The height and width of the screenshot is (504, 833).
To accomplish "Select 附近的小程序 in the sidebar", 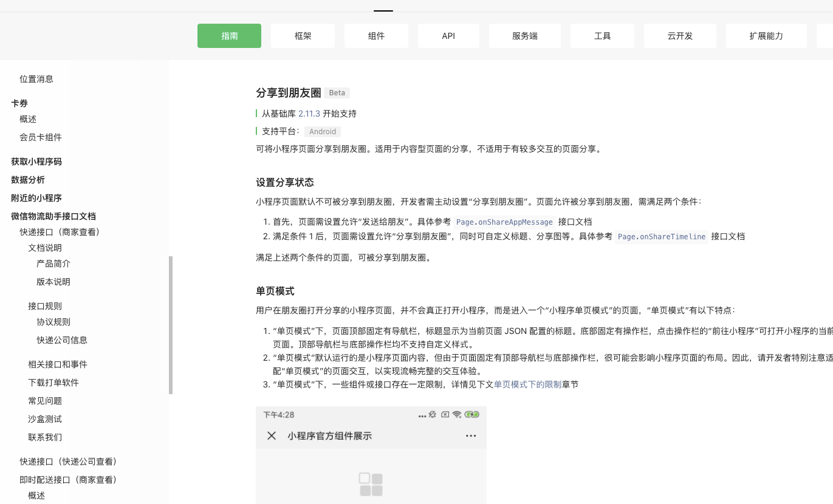I will click(36, 198).
